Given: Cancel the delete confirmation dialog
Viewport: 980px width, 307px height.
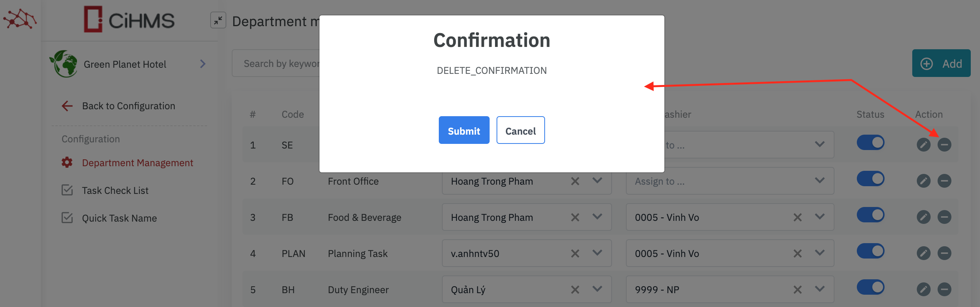Looking at the screenshot, I should (x=520, y=130).
